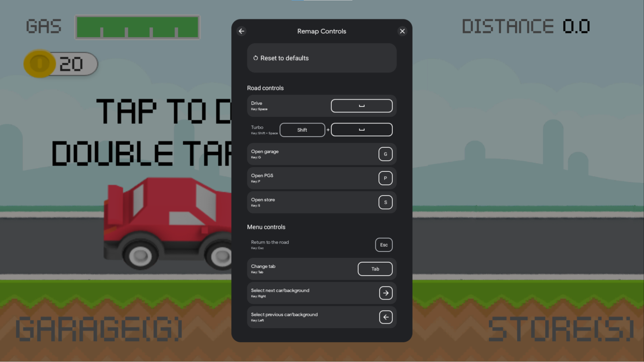Click the close X button on dialog
The height and width of the screenshot is (362, 644).
coord(402,31)
